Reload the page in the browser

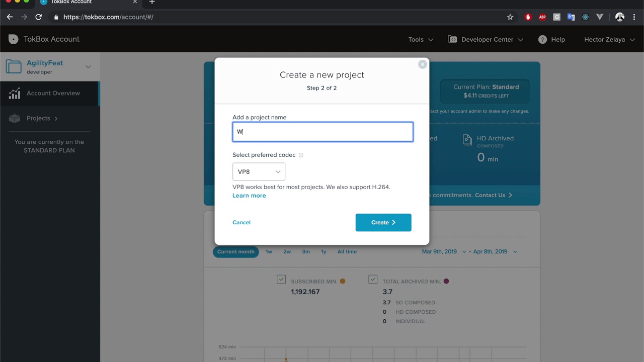[38, 17]
